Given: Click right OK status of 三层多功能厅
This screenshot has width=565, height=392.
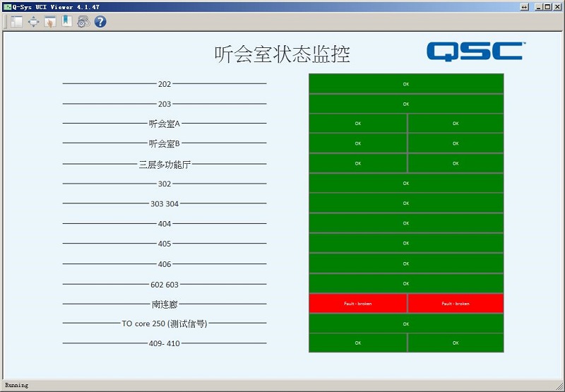Looking at the screenshot, I should pyautogui.click(x=456, y=163).
